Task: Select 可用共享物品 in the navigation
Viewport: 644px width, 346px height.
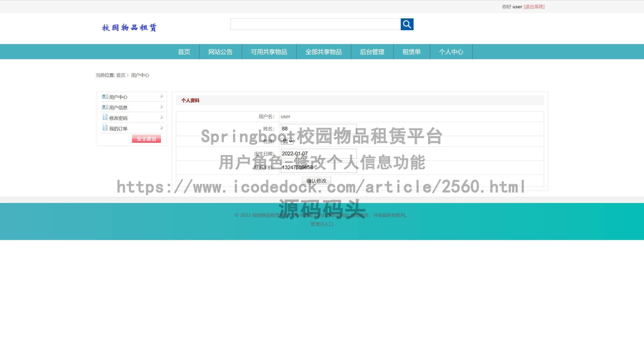Action: 269,52
